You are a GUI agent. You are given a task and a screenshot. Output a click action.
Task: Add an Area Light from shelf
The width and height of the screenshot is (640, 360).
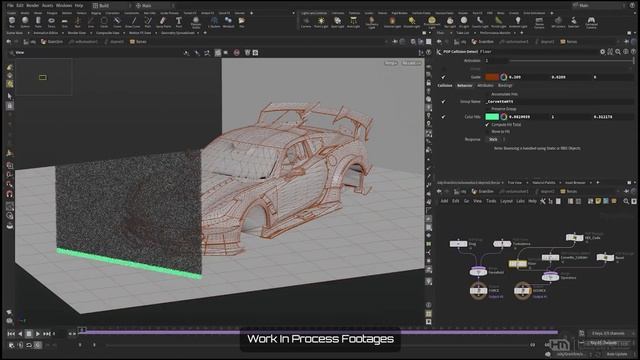point(353,22)
